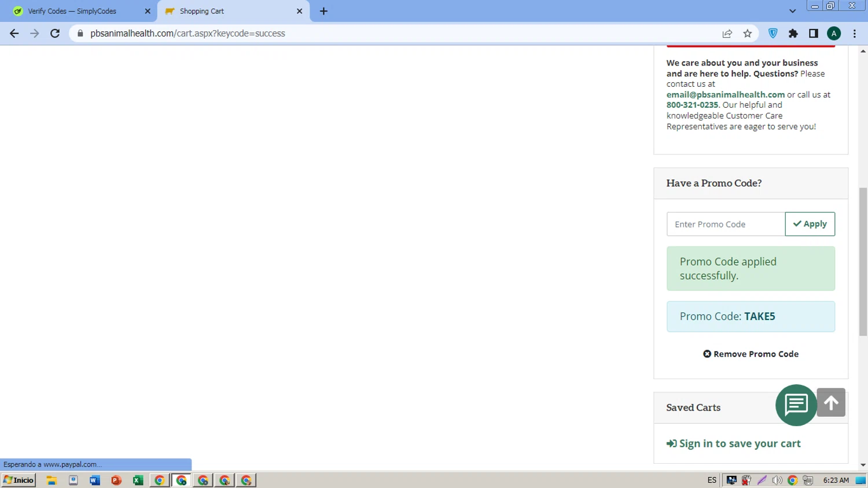Image resolution: width=868 pixels, height=488 pixels.
Task: Open ES language indicator
Action: point(712,480)
